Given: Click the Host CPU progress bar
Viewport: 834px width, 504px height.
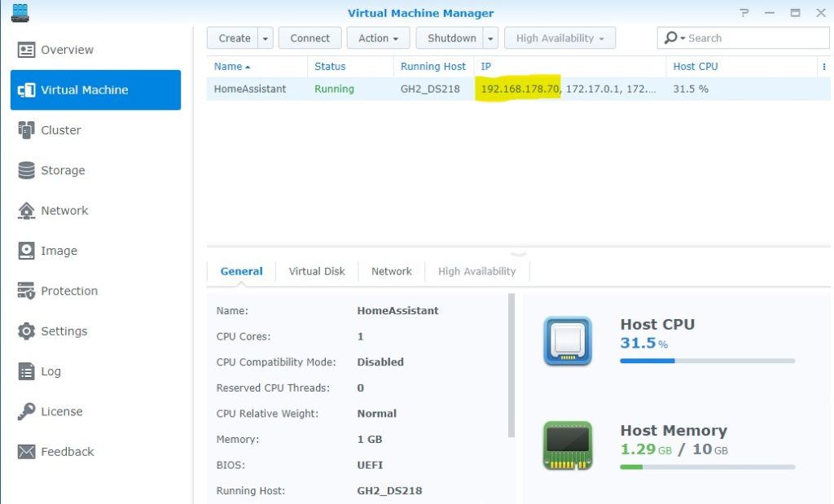Looking at the screenshot, I should coord(707,361).
